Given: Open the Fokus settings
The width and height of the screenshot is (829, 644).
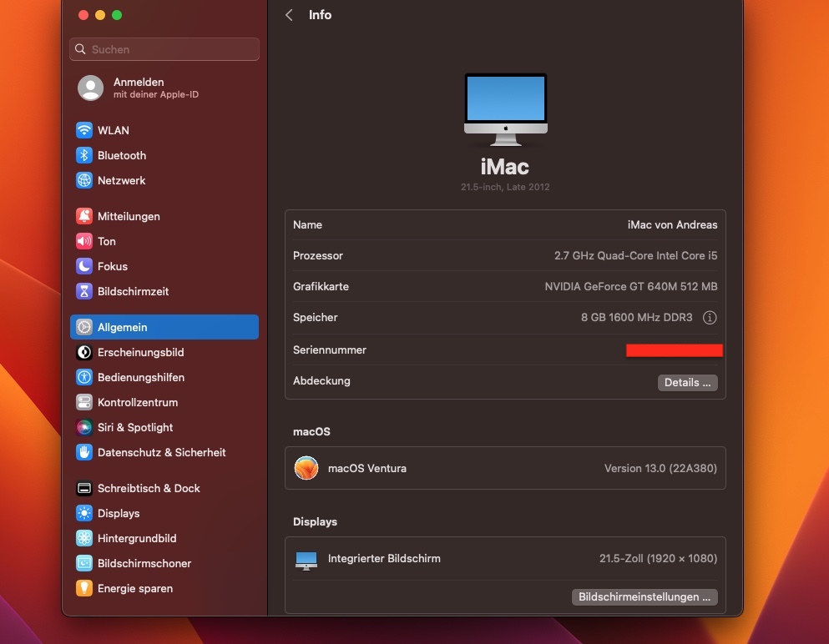Looking at the screenshot, I should coord(164,266).
